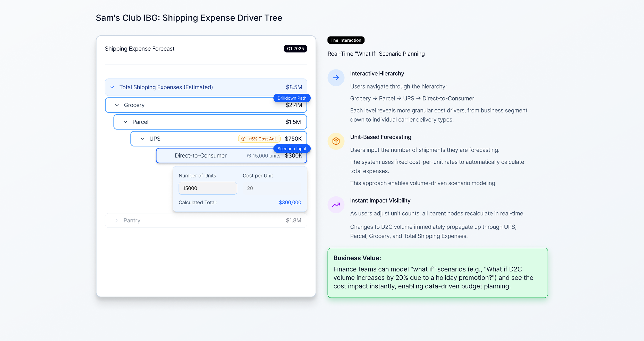Click the package icon beside 15,000 units
The width and height of the screenshot is (644, 341).
click(x=249, y=156)
